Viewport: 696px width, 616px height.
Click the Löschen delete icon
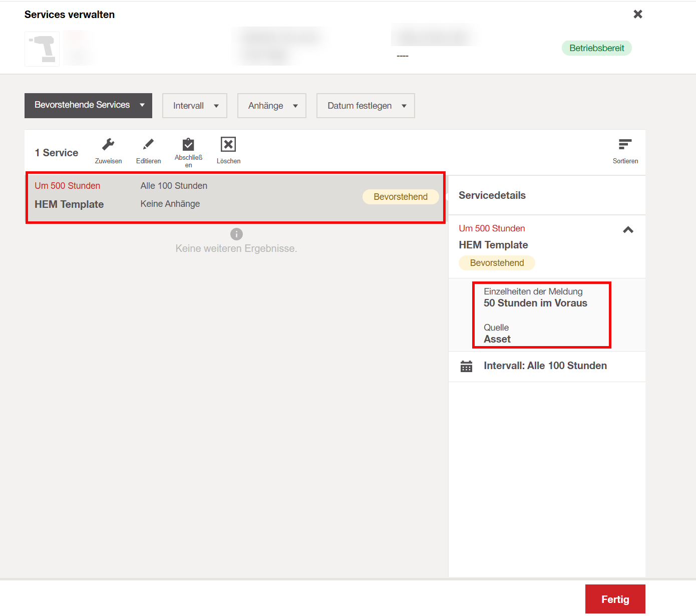point(228,145)
